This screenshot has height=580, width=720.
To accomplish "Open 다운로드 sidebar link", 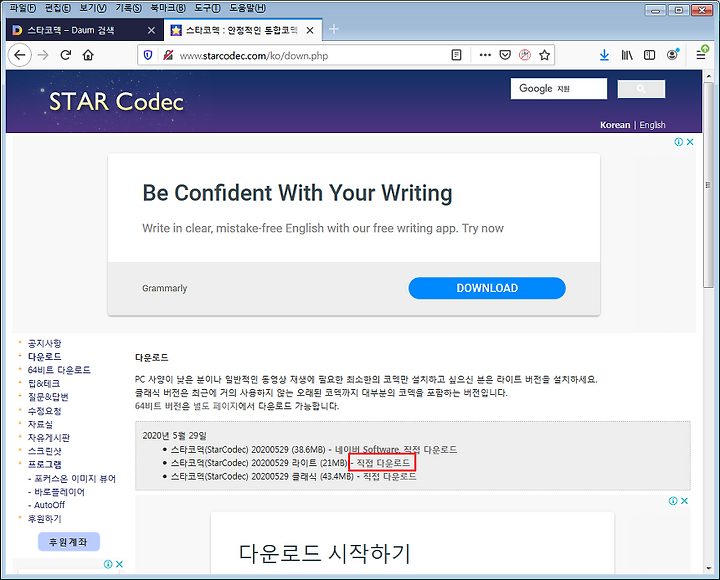I will 44,357.
